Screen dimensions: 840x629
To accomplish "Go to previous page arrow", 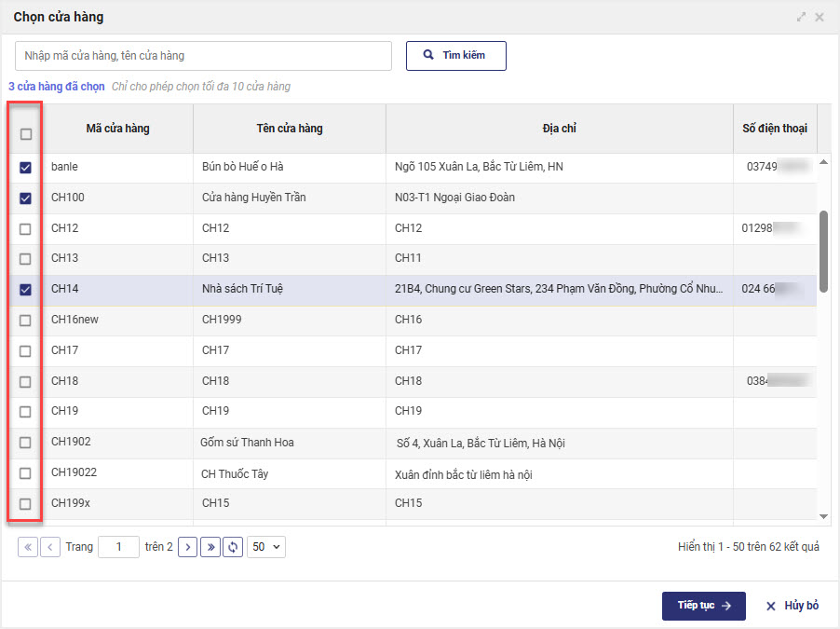I will click(50, 547).
